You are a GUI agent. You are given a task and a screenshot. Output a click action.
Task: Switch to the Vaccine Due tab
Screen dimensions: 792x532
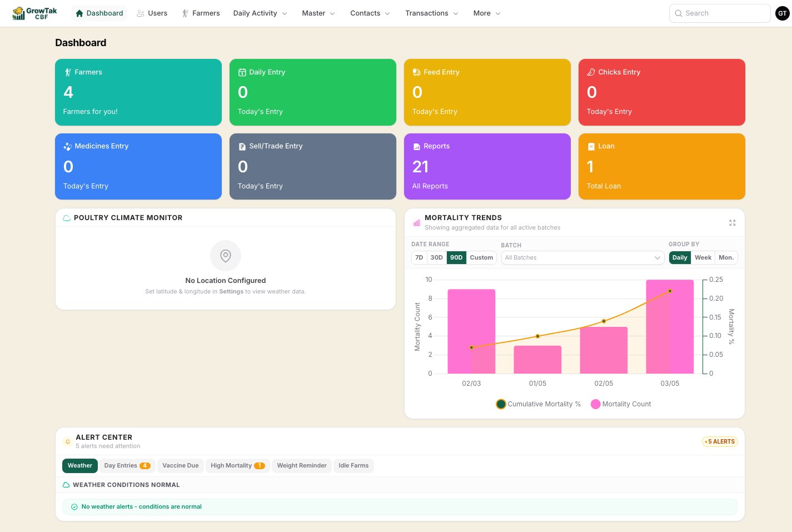181,466
